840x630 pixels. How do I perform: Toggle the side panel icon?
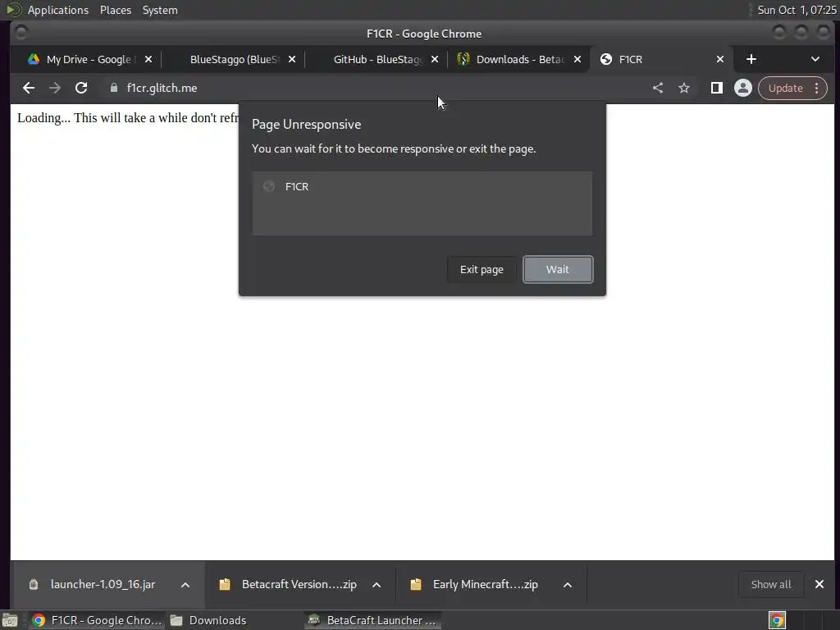click(x=717, y=88)
